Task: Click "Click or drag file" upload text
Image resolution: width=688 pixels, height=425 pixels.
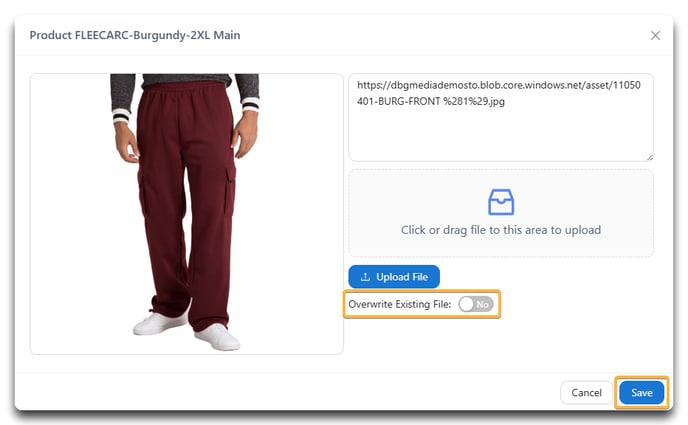Action: pyautogui.click(x=501, y=230)
